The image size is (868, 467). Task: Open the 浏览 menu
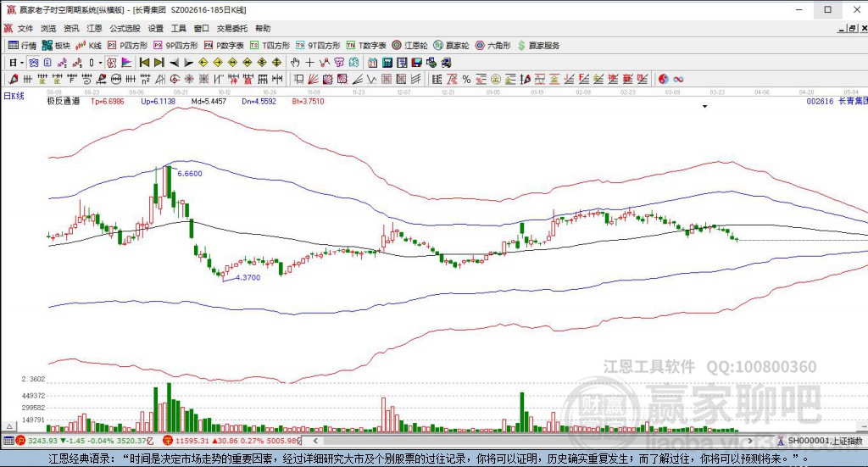tap(48, 28)
